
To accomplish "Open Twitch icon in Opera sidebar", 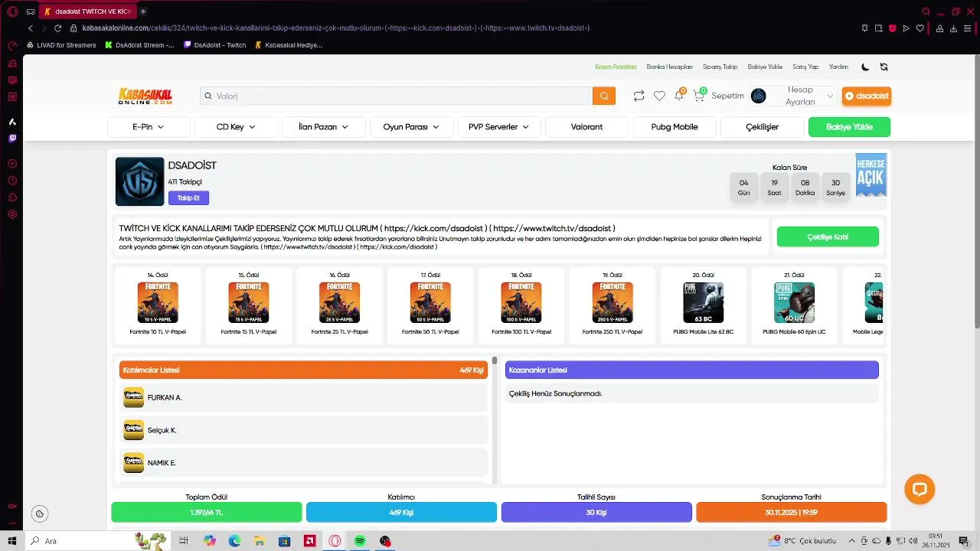I will (x=12, y=139).
